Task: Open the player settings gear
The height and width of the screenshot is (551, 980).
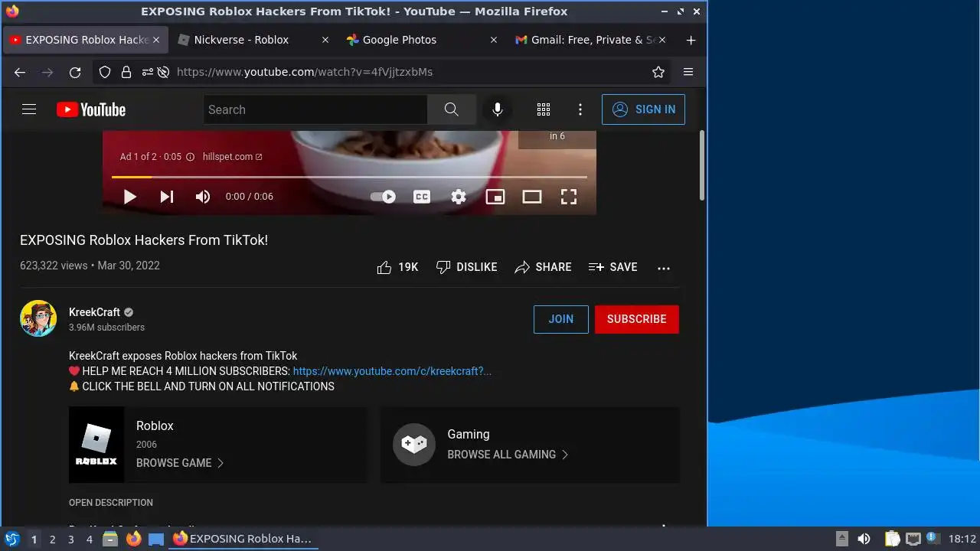Action: pos(459,197)
